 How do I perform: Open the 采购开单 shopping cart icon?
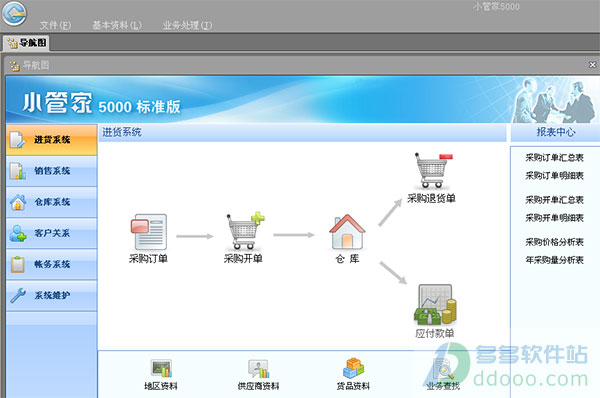click(x=245, y=231)
